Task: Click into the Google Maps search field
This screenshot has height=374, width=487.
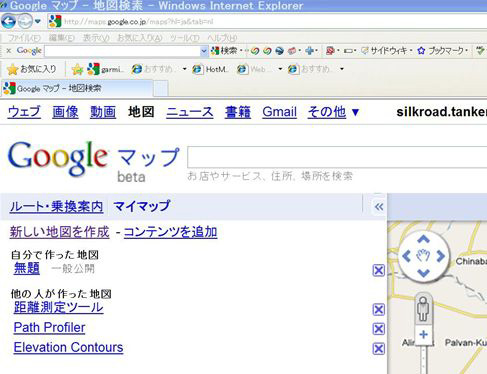Action: click(337, 157)
